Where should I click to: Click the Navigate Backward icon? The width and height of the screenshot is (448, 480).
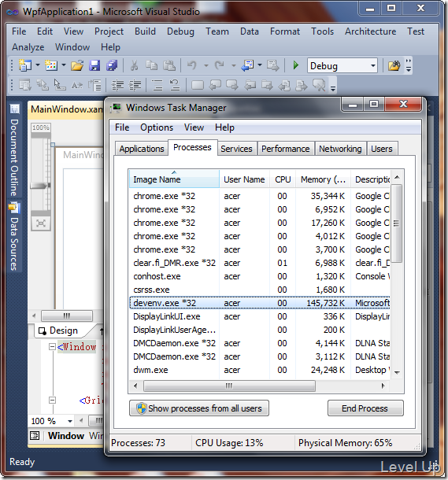248,65
